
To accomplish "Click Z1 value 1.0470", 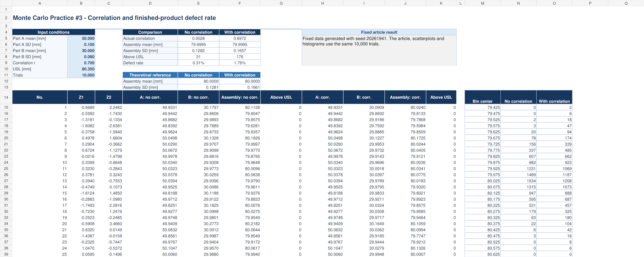I will (x=81, y=248).
